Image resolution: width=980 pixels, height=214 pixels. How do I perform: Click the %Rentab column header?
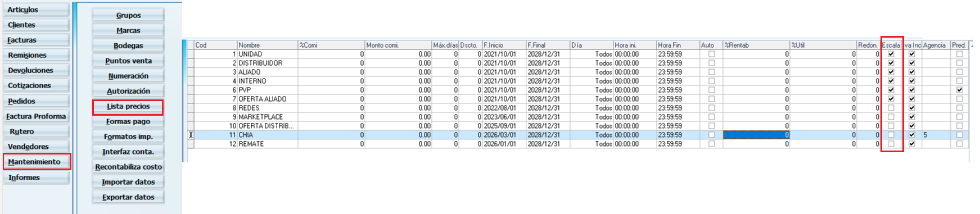(756, 45)
